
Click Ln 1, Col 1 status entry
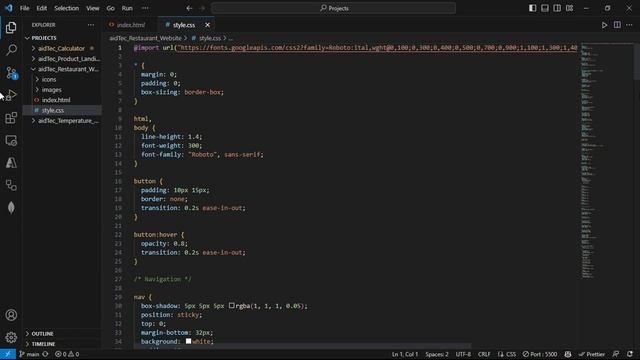pyautogui.click(x=405, y=354)
